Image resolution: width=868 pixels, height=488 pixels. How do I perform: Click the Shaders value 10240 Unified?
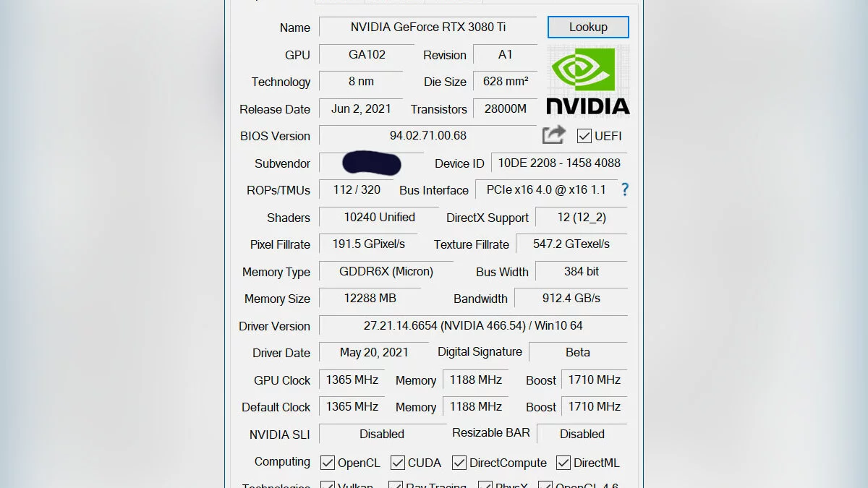(379, 218)
